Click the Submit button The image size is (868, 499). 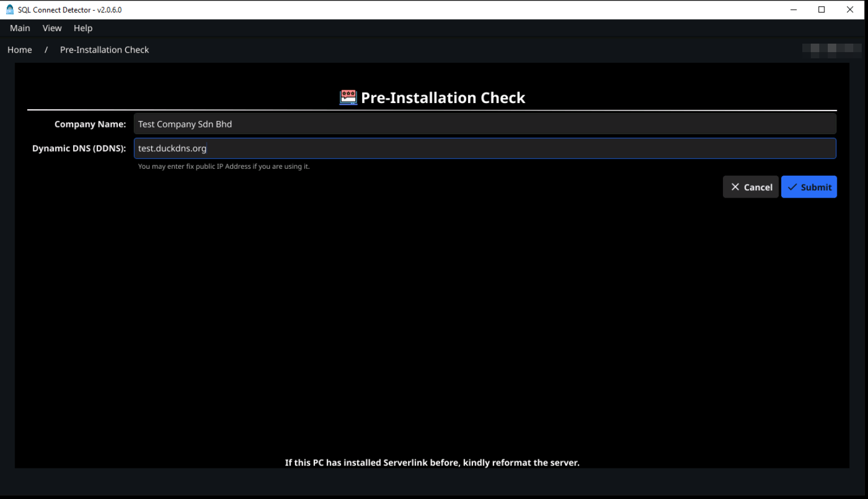pos(809,187)
